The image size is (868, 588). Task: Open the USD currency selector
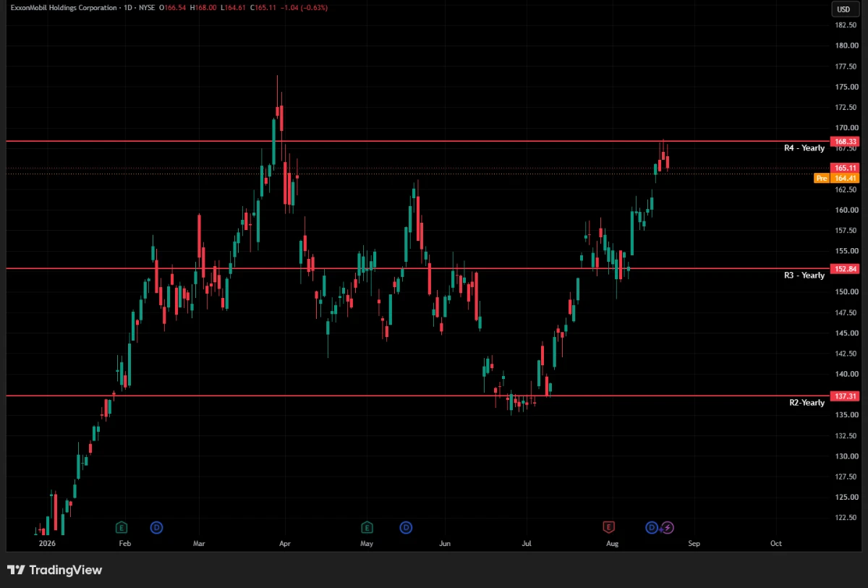tap(843, 9)
